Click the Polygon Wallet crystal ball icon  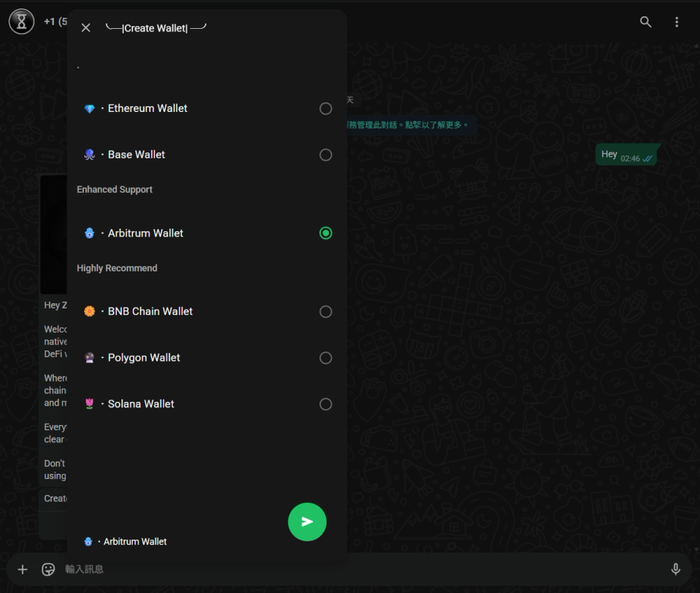[x=89, y=358]
